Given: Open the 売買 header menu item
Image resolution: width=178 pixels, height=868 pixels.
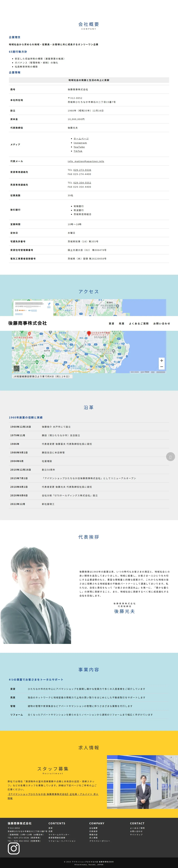Looking at the screenshot, I should (x=122, y=323).
